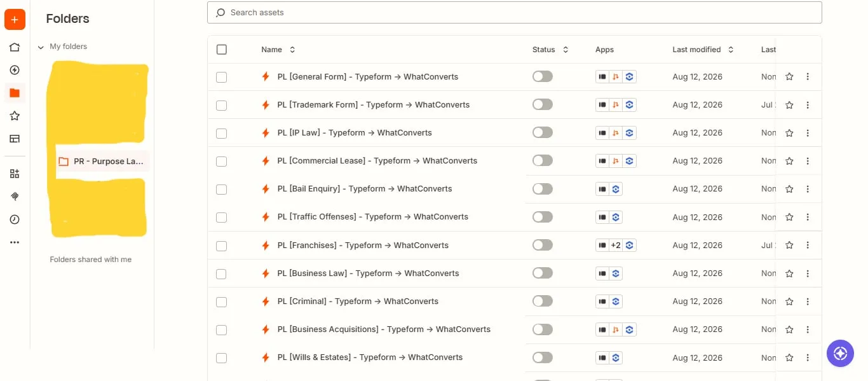Viewport: 868px width, 381px height.
Task: Open the Home icon in sidebar
Action: click(15, 47)
